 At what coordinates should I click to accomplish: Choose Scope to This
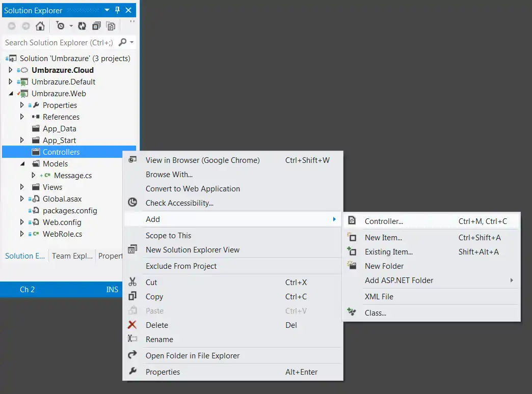[x=233, y=235]
